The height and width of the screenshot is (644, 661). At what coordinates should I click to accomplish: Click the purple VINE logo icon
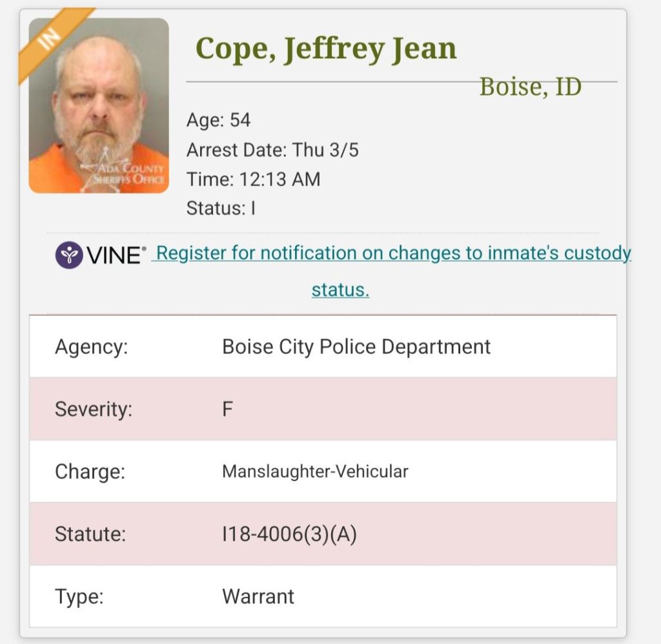click(x=68, y=255)
